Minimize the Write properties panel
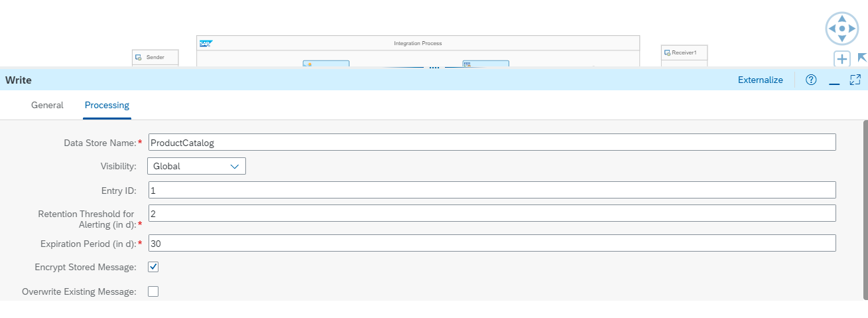The image size is (868, 318). [x=834, y=80]
